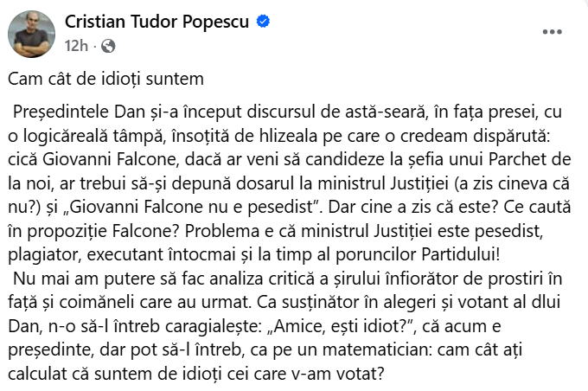Viewport: 588px width, 391px height.
Task: Click the 12h post timestamp
Action: pyautogui.click(x=76, y=45)
